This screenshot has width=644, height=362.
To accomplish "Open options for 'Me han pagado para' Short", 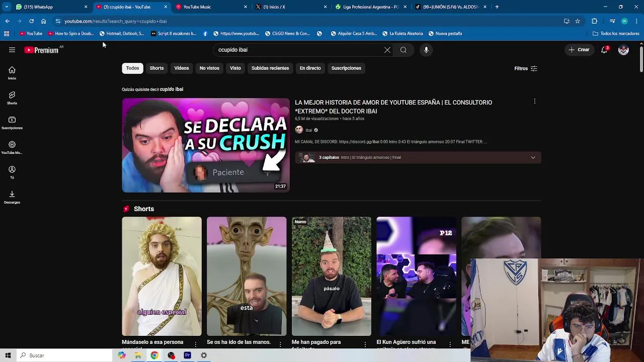I will coord(365,344).
